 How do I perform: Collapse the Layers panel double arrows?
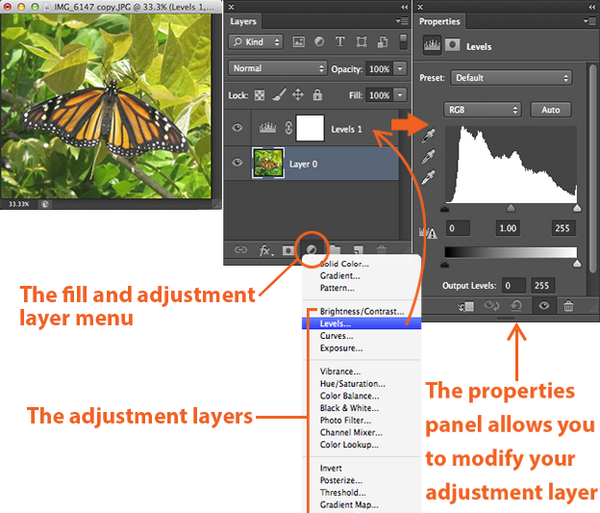pos(404,7)
